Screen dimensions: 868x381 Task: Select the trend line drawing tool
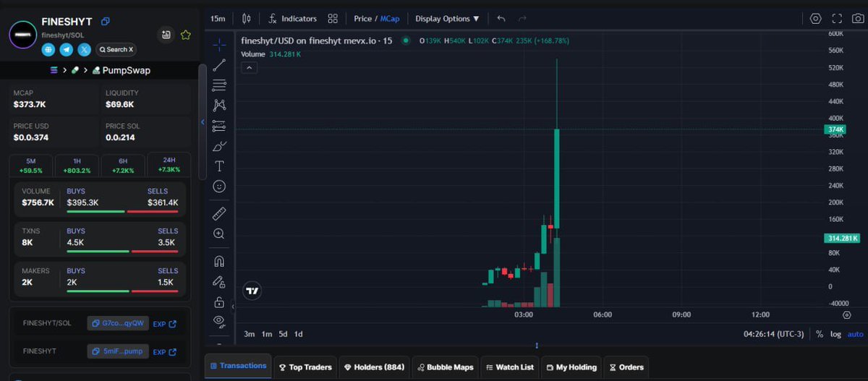point(219,65)
